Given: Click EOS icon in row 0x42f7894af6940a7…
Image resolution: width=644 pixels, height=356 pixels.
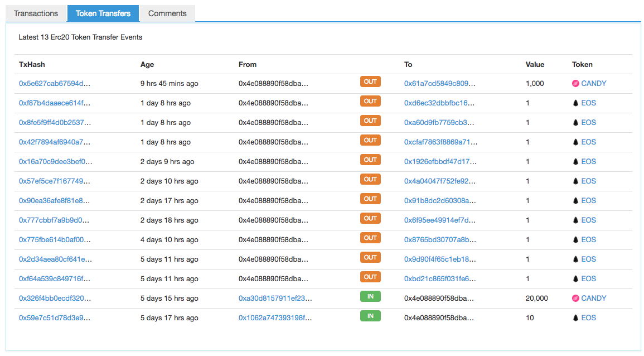Looking at the screenshot, I should click(x=575, y=142).
